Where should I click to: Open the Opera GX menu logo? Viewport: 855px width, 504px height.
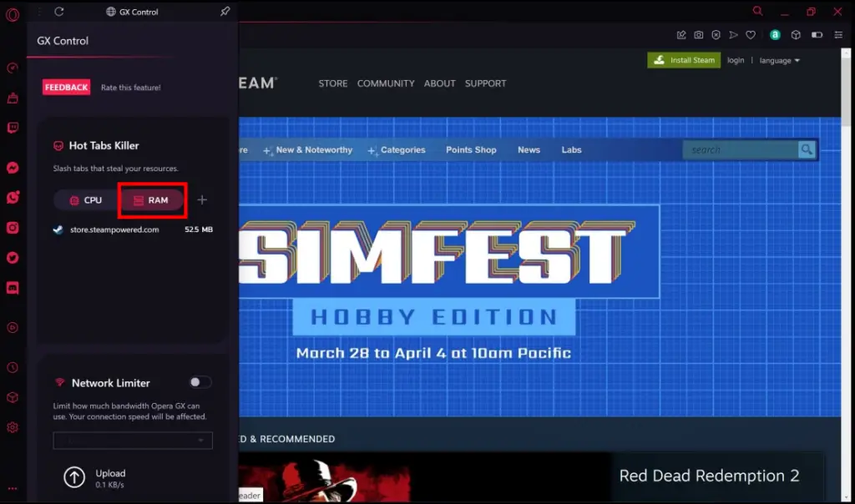(13, 14)
